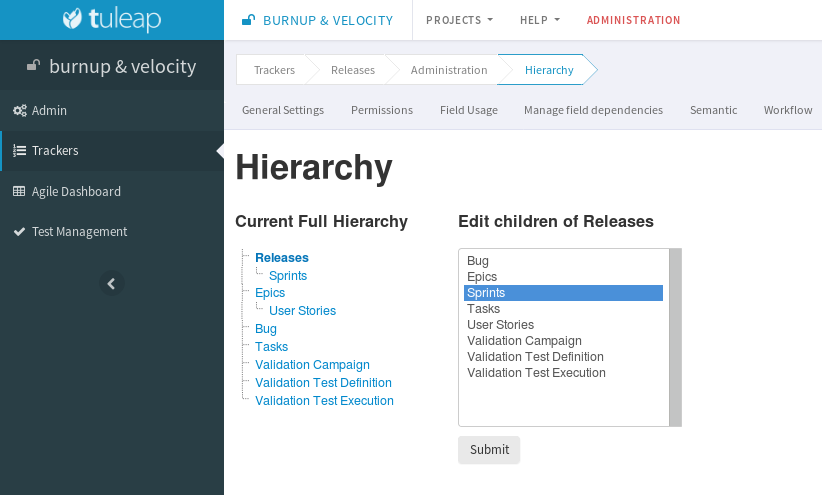
Task: Open the PROJECTS dropdown menu
Action: [459, 20]
